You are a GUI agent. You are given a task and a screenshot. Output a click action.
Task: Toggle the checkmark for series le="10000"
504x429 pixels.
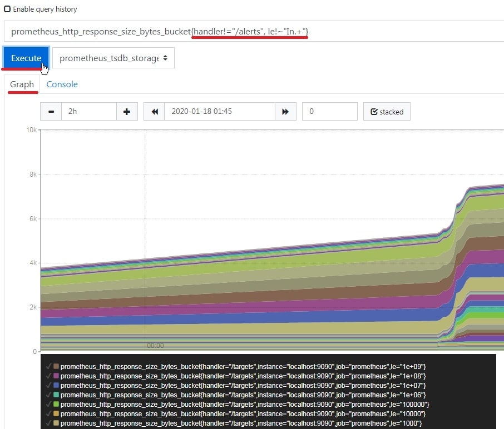(x=48, y=413)
